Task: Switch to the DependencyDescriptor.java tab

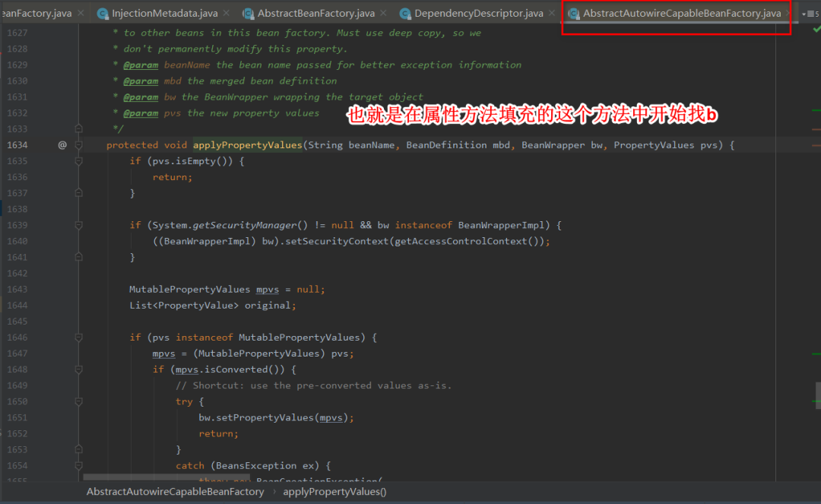Action: [x=479, y=14]
